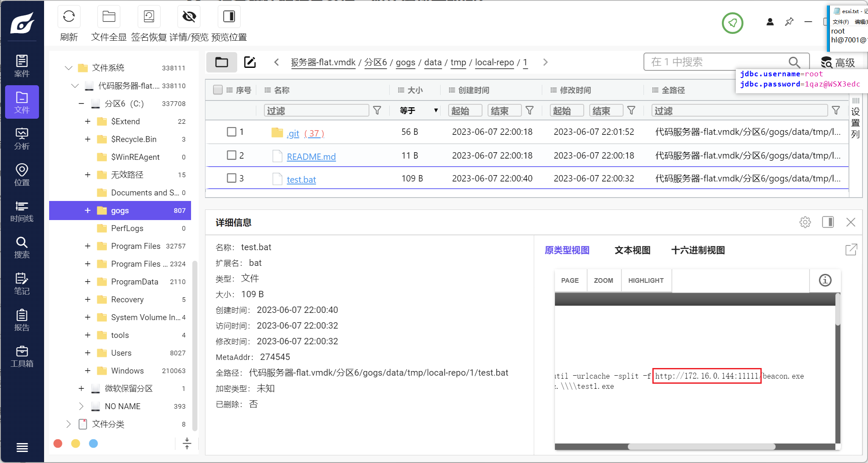The height and width of the screenshot is (463, 868).
Task: Click the pin window icon
Action: (789, 22)
